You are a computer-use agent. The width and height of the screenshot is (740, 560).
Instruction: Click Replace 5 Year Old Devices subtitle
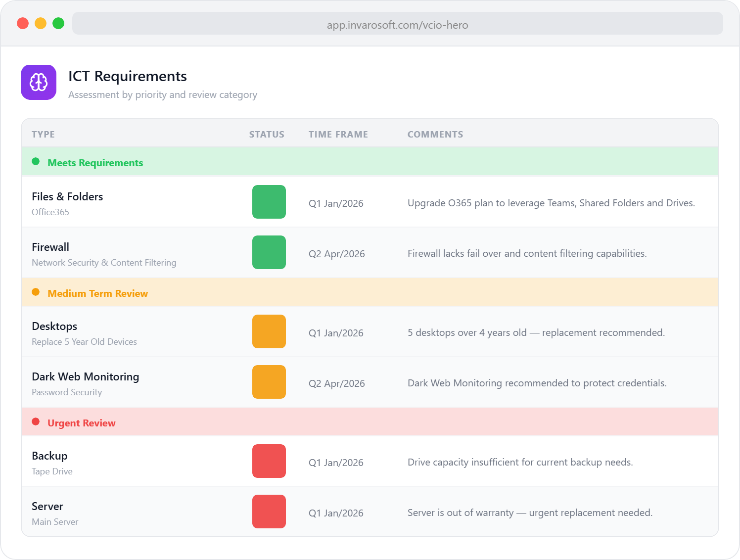click(x=84, y=342)
